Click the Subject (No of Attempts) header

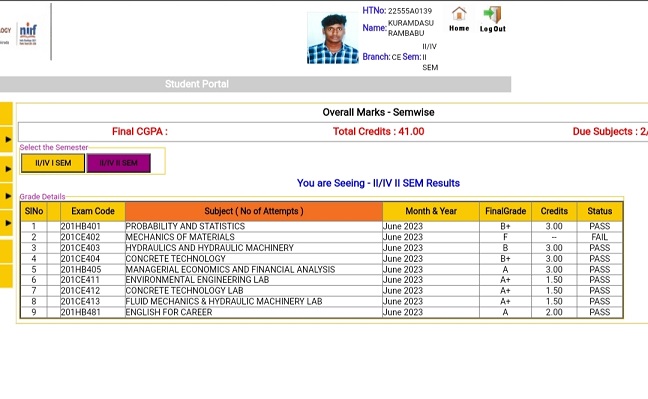coord(254,211)
